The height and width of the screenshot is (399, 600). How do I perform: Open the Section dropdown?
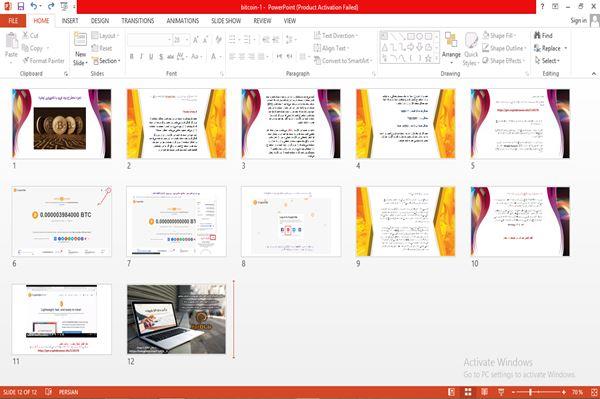(106, 60)
